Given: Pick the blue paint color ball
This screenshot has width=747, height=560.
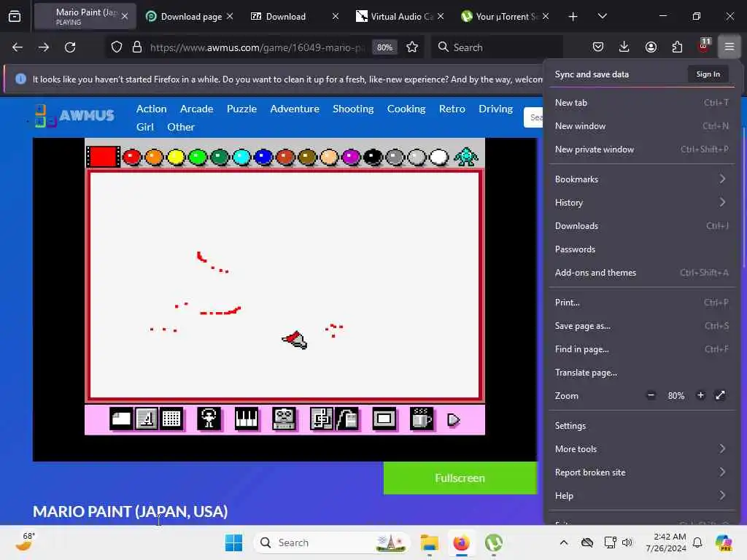Looking at the screenshot, I should (263, 157).
